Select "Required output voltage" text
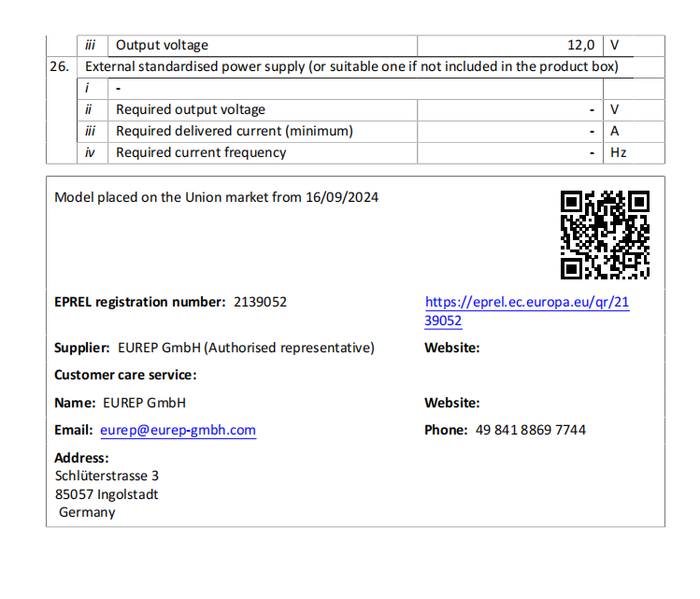The image size is (700, 599). click(191, 109)
